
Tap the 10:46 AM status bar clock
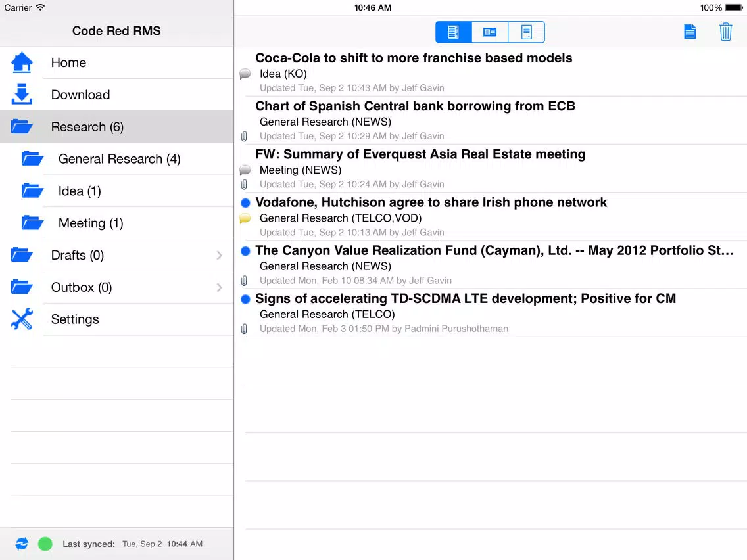pyautogui.click(x=373, y=8)
